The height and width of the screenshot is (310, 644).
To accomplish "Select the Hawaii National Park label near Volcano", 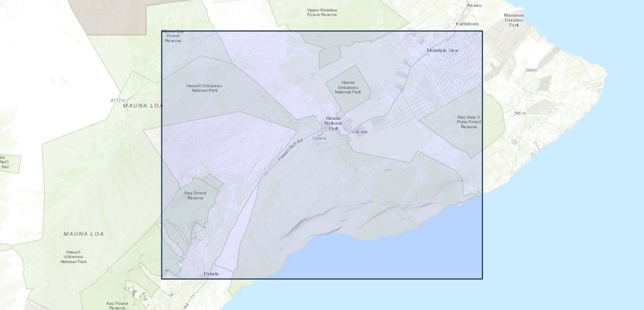I will tap(334, 123).
